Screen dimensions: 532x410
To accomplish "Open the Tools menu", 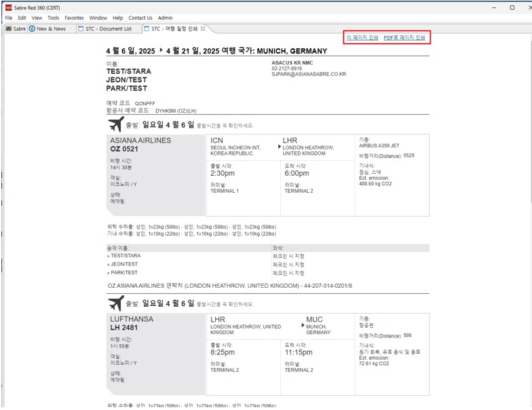I will point(53,18).
